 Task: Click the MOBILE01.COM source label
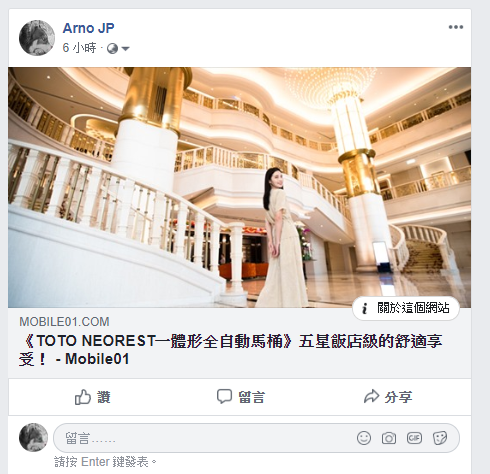[64, 322]
